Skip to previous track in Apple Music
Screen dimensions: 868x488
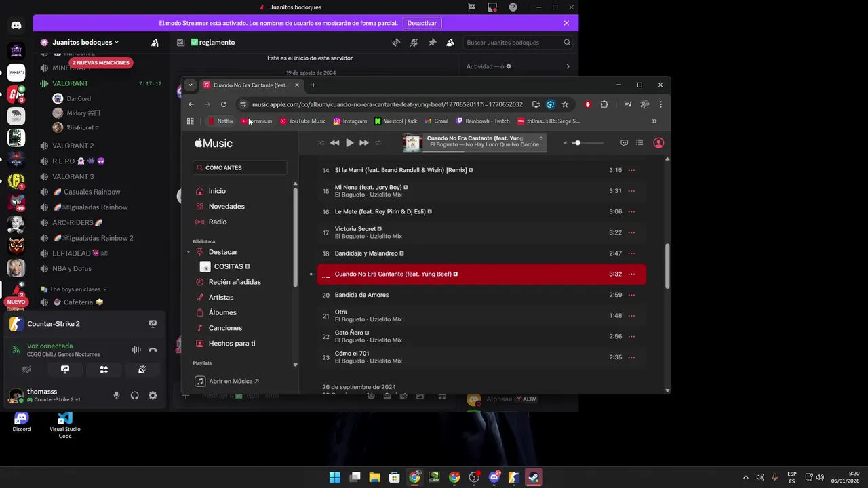click(x=334, y=143)
